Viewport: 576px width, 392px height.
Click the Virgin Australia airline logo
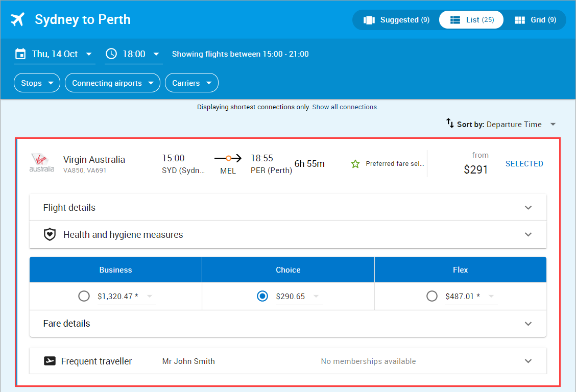[x=42, y=163]
